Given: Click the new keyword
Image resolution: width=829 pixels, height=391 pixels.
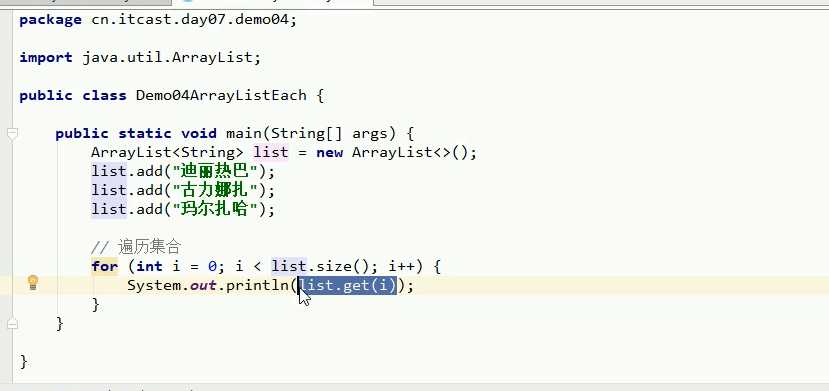Looking at the screenshot, I should tap(329, 153).
